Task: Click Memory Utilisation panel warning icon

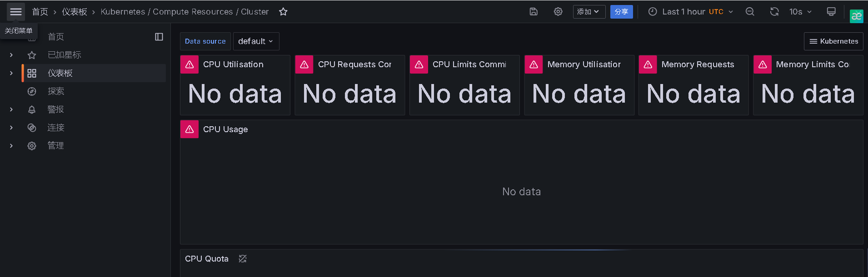Action: click(x=534, y=64)
